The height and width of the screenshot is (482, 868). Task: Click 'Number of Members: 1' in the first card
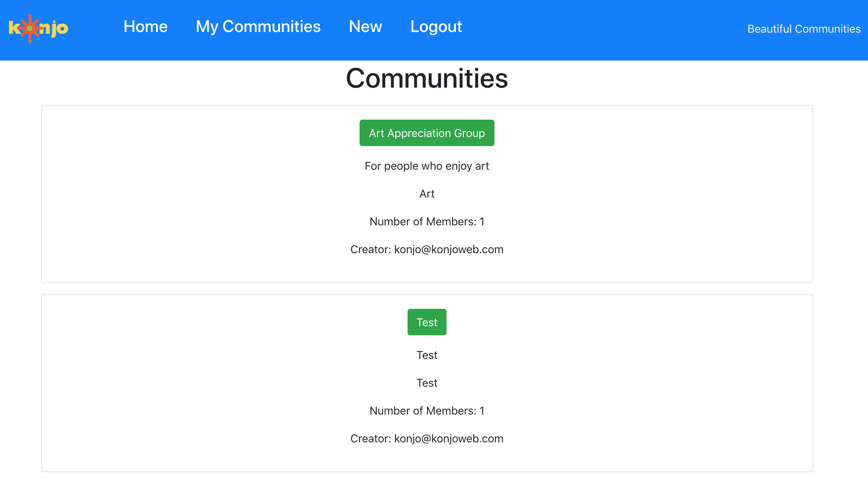tap(427, 222)
